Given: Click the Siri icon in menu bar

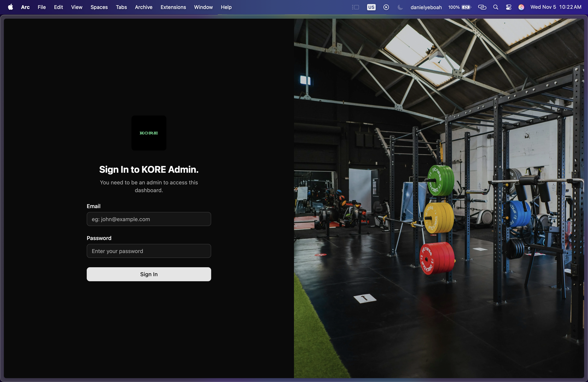Looking at the screenshot, I should pyautogui.click(x=521, y=7).
